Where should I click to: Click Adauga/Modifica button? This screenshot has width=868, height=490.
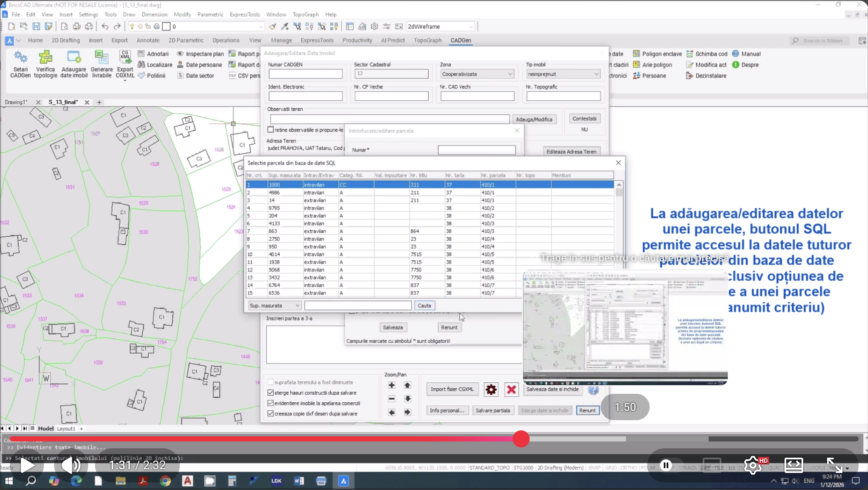pyautogui.click(x=534, y=120)
